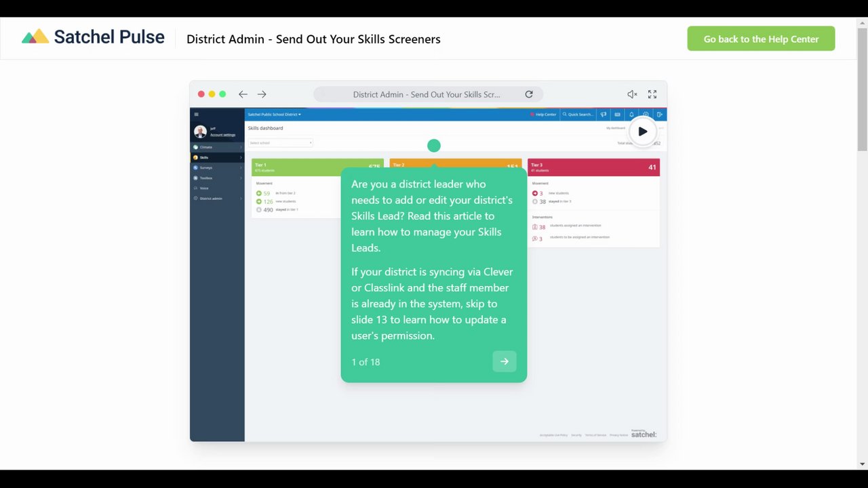Go back to the Help Center
Image resolution: width=868 pixels, height=488 pixels.
point(761,39)
